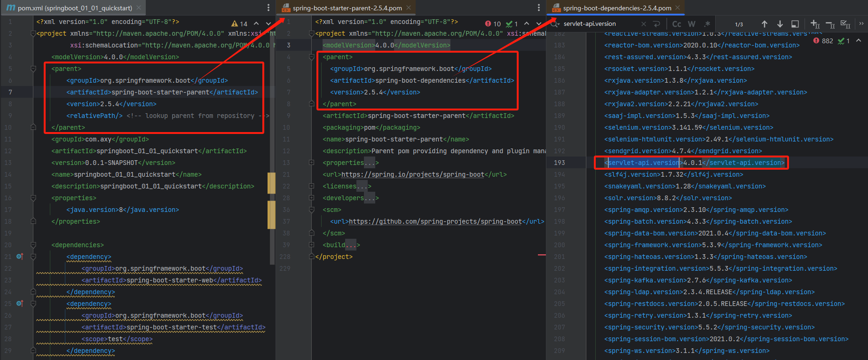Click spring-boot-starter-web artifactId line
The width and height of the screenshot is (868, 360).
172,280
